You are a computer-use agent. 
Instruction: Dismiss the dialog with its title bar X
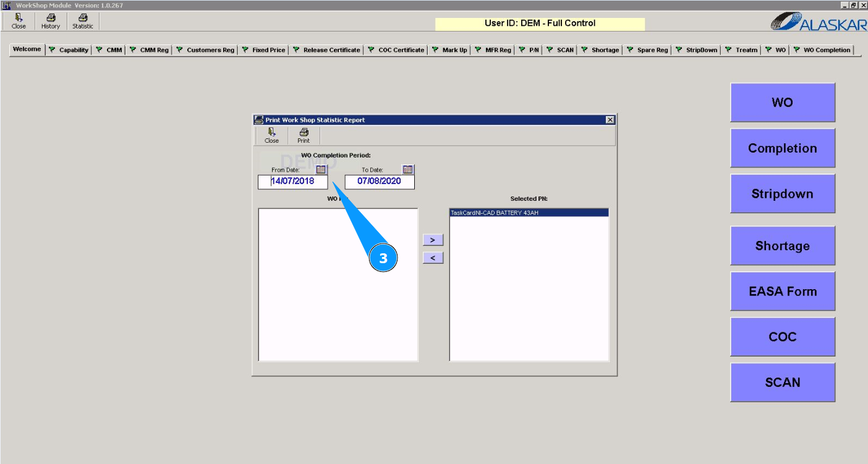(x=610, y=120)
